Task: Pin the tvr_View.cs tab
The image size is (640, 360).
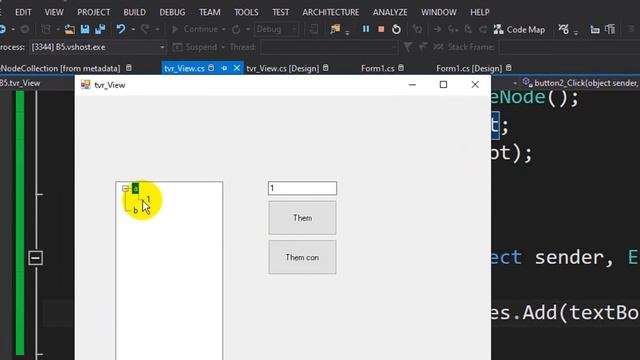Action: point(224,68)
